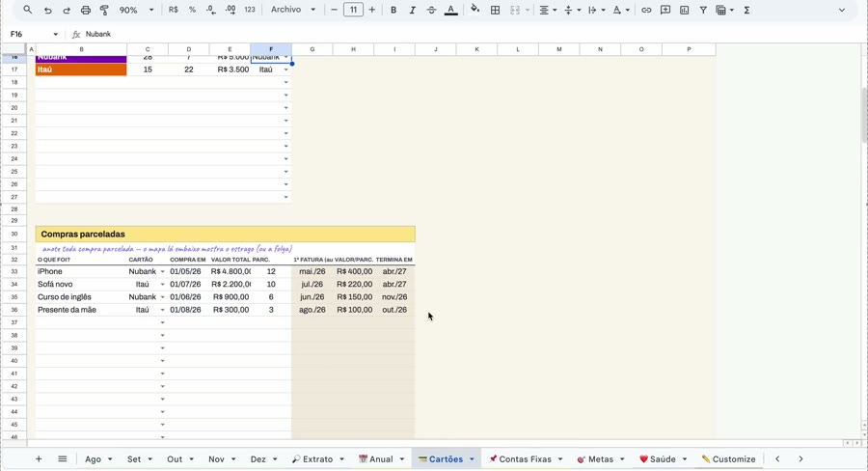Activate the paint format tool
The width and height of the screenshot is (868, 471).
click(x=104, y=10)
